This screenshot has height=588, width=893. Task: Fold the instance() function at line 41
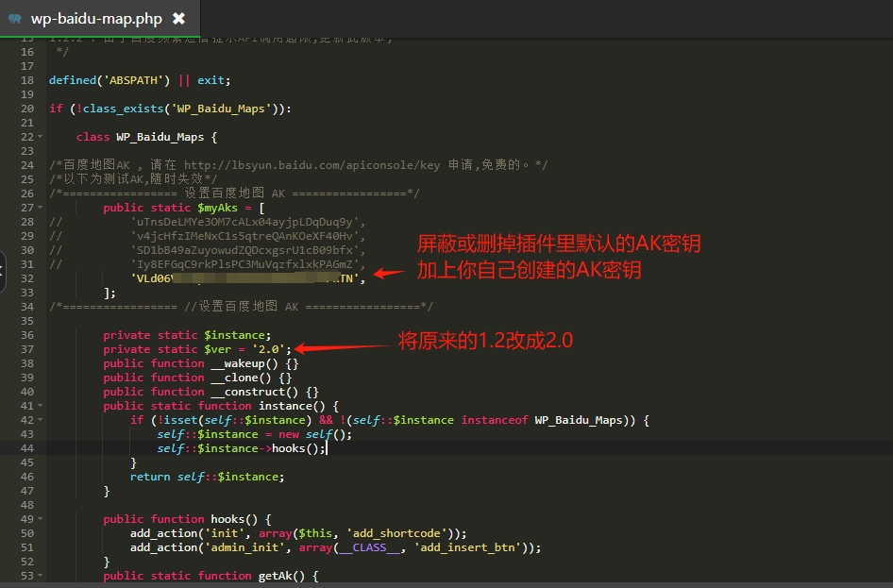pyautogui.click(x=41, y=405)
